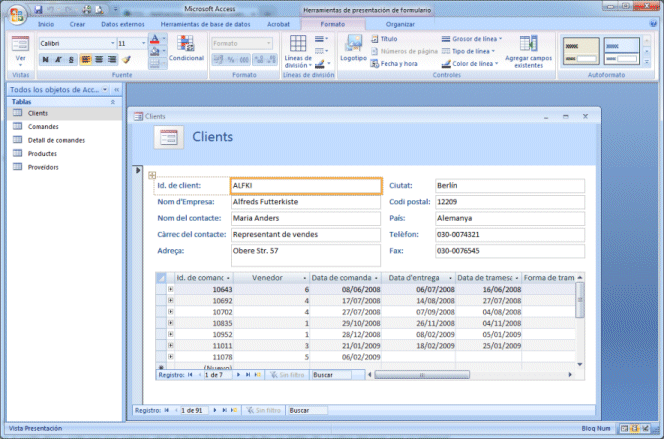Open Tipo de línea dropdown
The height and width of the screenshot is (439, 664).
[x=468, y=51]
